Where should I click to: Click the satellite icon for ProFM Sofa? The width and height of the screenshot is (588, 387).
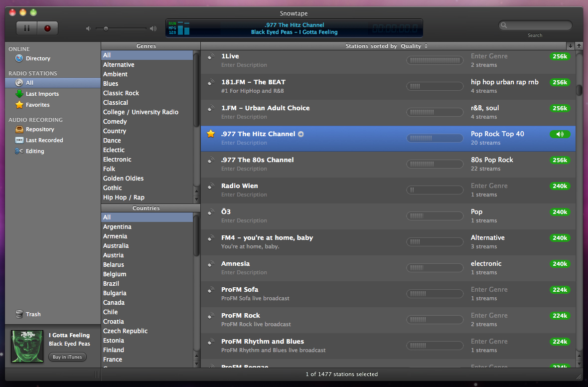coord(211,289)
